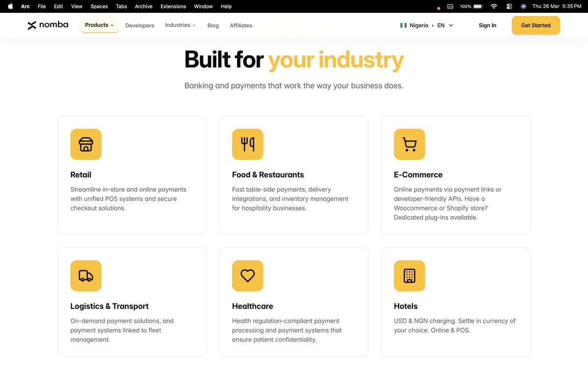588x382 pixels.
Task: Open the View menu
Action: pyautogui.click(x=77, y=6)
